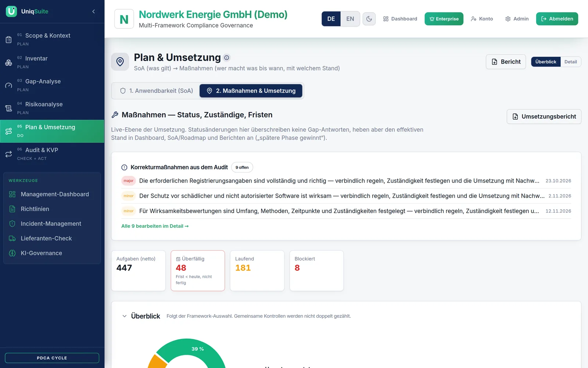588x368 pixels.
Task: Select the Überfällig 48 stat card
Action: tap(198, 270)
